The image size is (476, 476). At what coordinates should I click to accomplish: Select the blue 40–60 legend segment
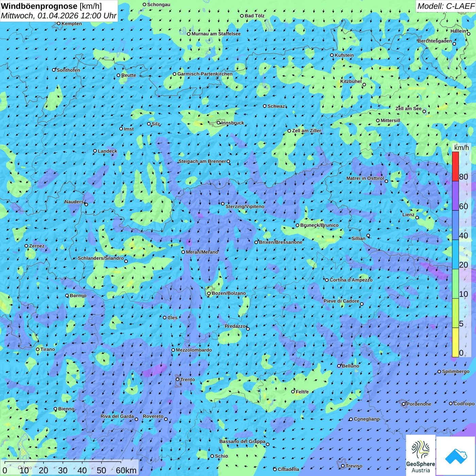tap(455, 225)
